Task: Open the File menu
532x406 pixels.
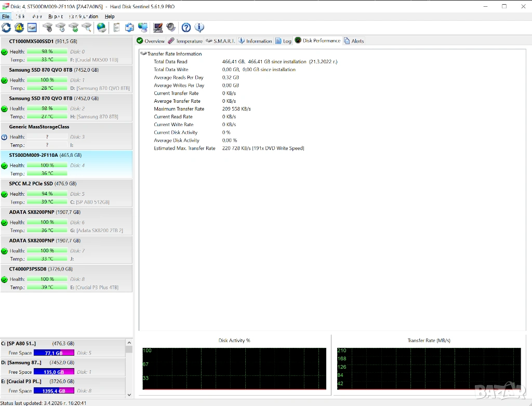Action: (6, 17)
